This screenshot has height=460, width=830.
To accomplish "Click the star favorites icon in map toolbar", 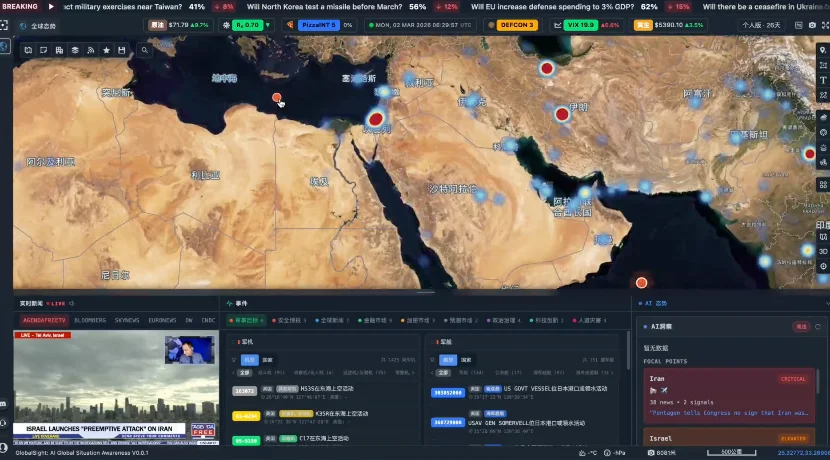I will [106, 49].
